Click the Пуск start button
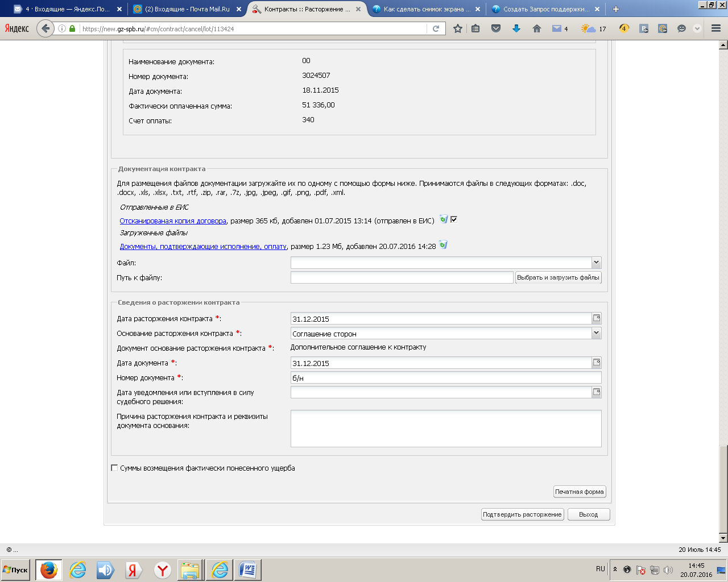This screenshot has height=582, width=728. (15, 569)
